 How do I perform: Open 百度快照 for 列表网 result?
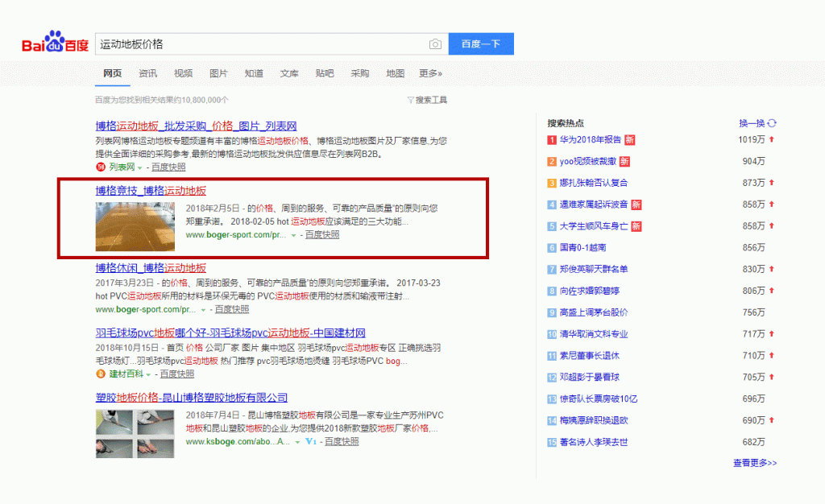pyautogui.click(x=169, y=167)
